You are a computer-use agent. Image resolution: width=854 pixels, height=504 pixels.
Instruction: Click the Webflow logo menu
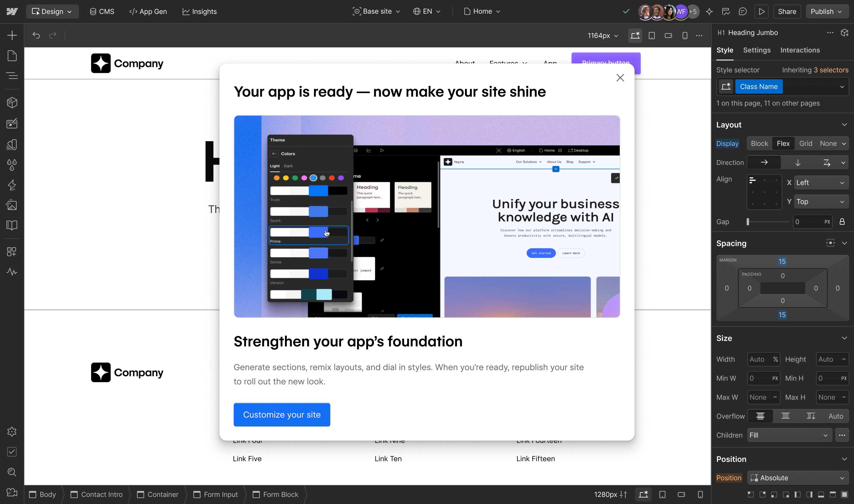tap(12, 12)
